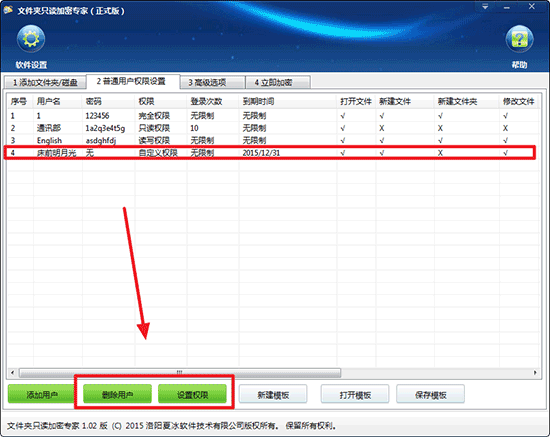
Task: Click 只读权限 permission cell
Action: [154, 128]
